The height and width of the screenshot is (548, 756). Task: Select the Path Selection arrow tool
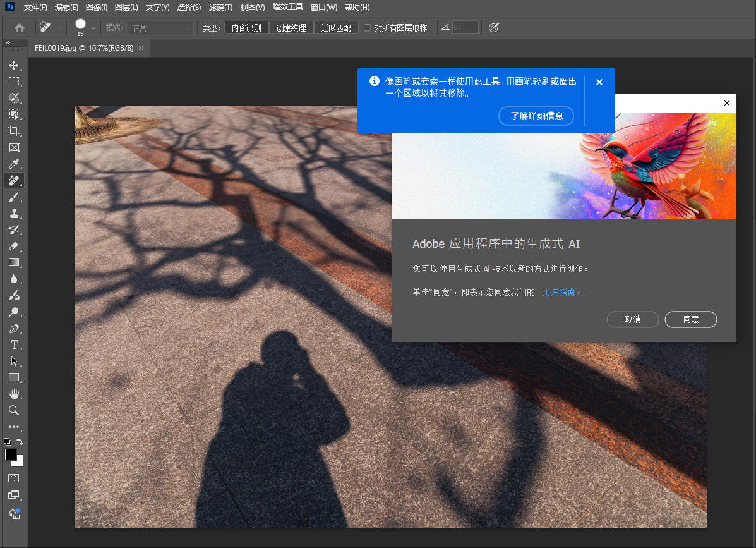click(x=14, y=362)
